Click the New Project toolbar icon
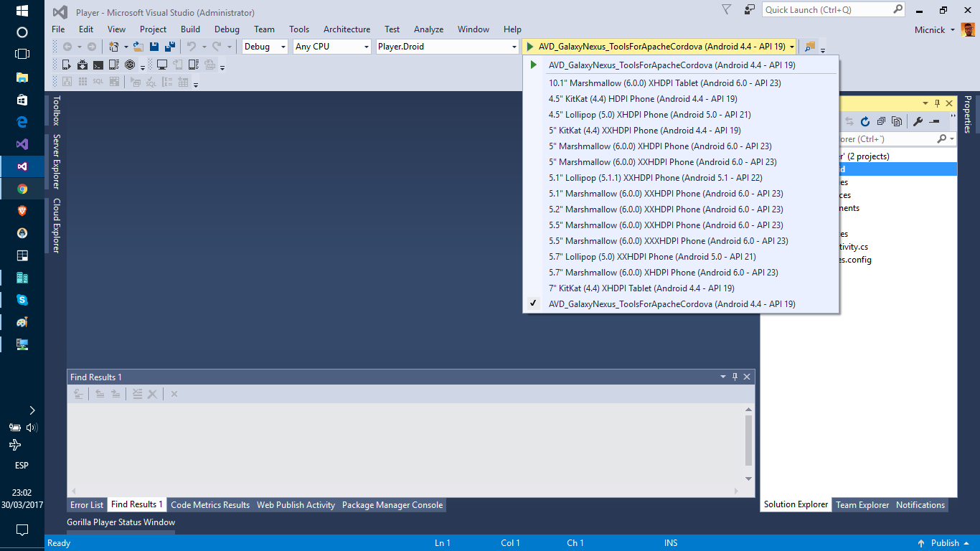Screen dimensions: 980x551 coord(114,47)
